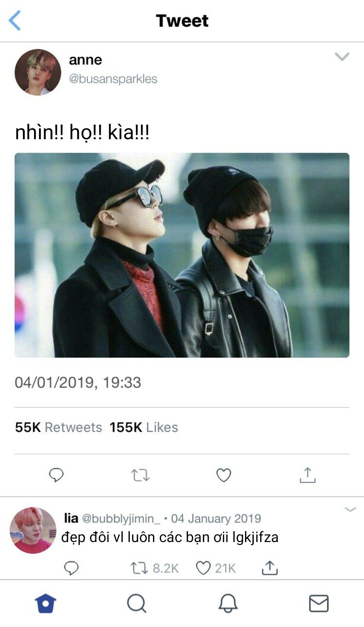Open the Messages envelope tab
364x627 pixels.
318,603
